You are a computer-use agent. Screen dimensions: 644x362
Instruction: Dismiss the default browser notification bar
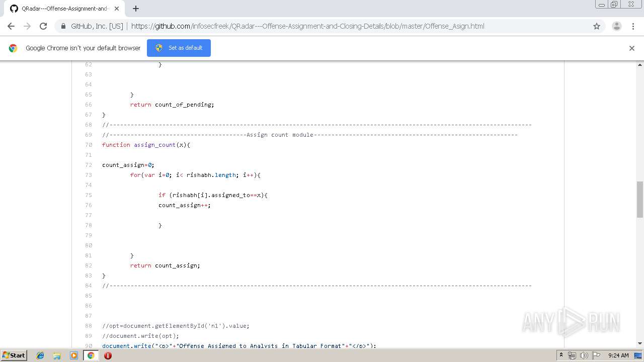coord(632,48)
